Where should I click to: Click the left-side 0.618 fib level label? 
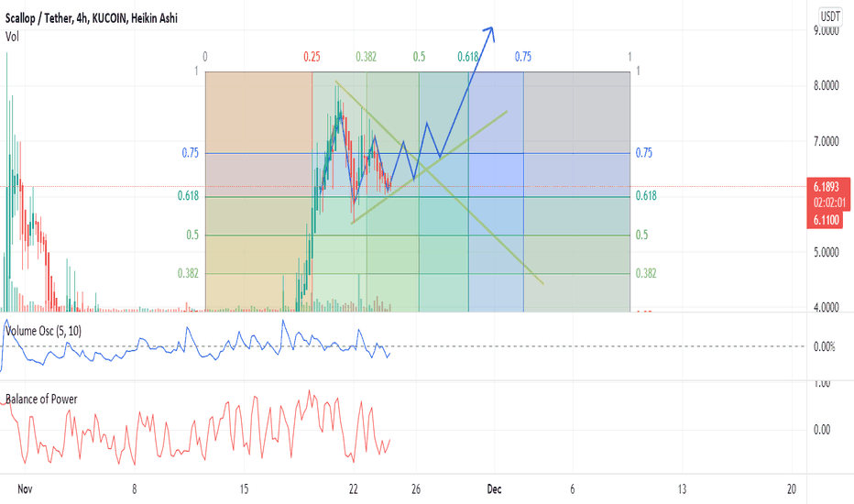point(189,195)
